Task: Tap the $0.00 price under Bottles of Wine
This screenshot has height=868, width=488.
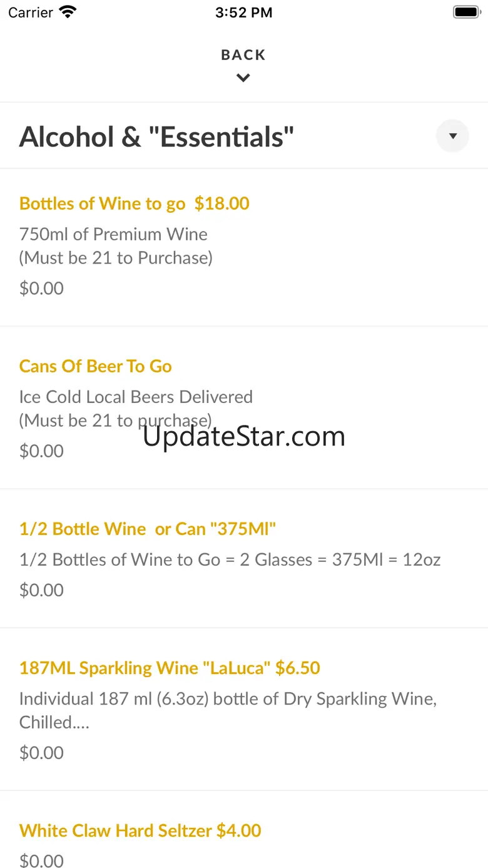Action: [x=41, y=288]
